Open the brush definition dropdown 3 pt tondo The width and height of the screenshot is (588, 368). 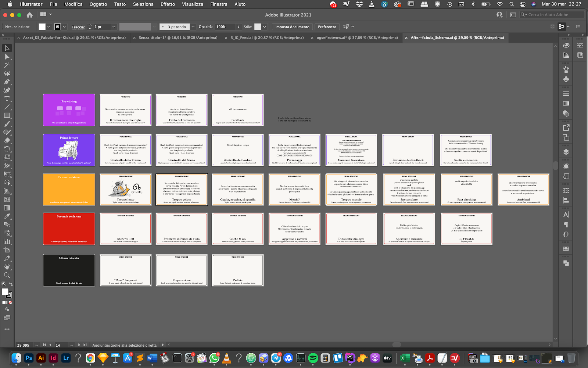click(x=193, y=27)
